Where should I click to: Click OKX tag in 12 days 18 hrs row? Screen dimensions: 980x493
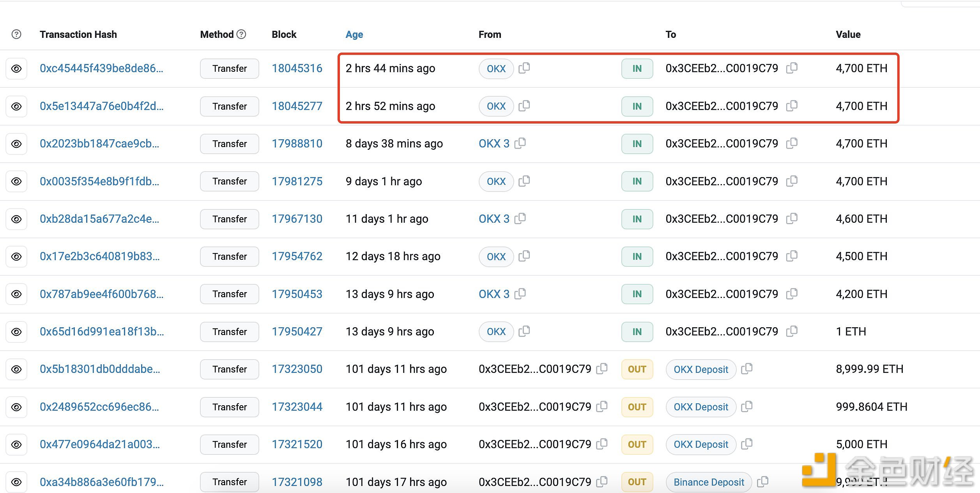coord(496,257)
